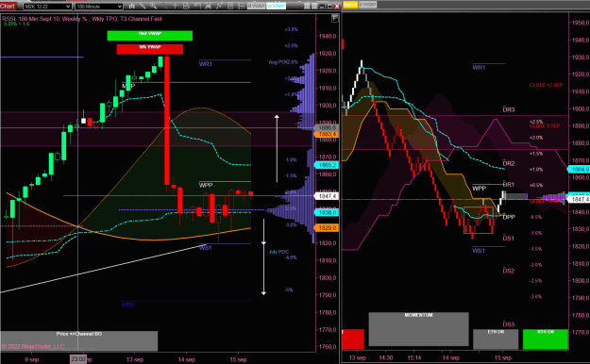Click the DS2 label in right chart
The height and width of the screenshot is (364, 590).
[x=509, y=271]
